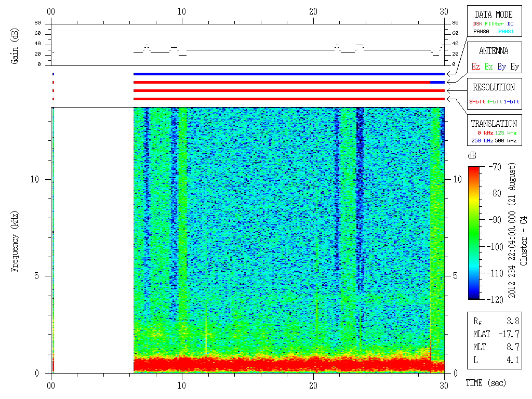
Task: Click the -100 colorbar tick label
Action: click(496, 247)
